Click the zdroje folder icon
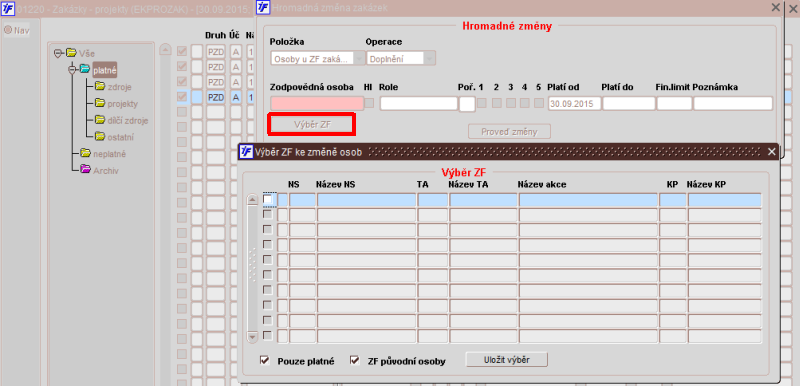Viewport: 800px width, 386px height. [99, 86]
